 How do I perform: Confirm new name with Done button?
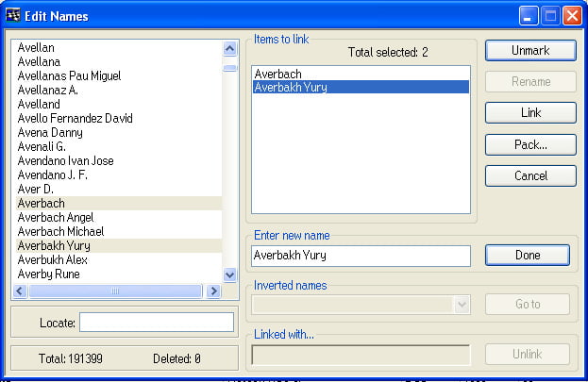[x=528, y=256]
